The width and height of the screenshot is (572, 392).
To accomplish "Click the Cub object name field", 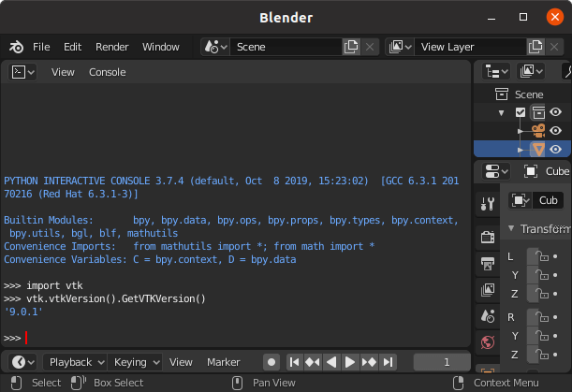I will 549,200.
